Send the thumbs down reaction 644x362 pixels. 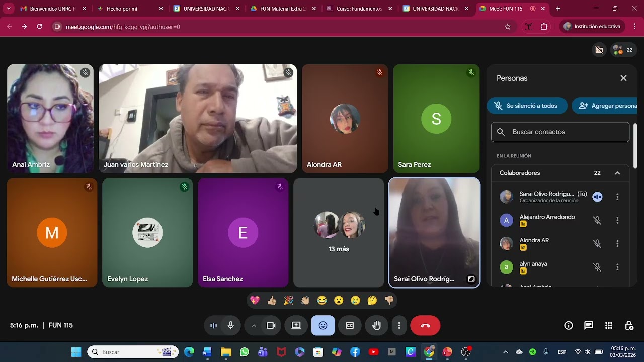(389, 300)
